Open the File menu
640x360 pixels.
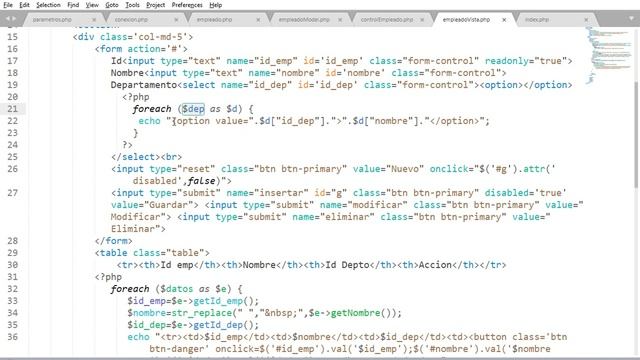point(8,5)
